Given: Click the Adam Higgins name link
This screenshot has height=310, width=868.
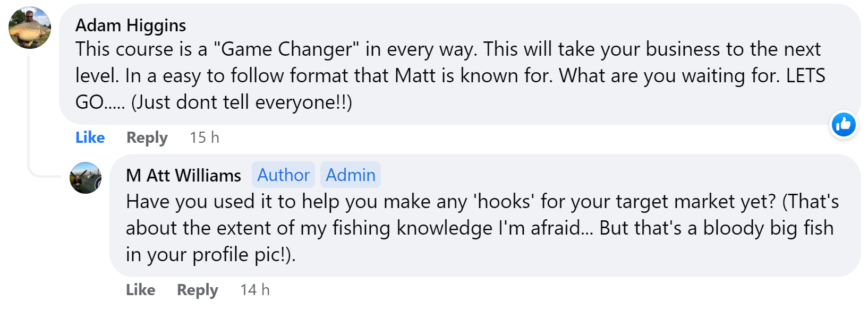Looking at the screenshot, I should pos(131,25).
